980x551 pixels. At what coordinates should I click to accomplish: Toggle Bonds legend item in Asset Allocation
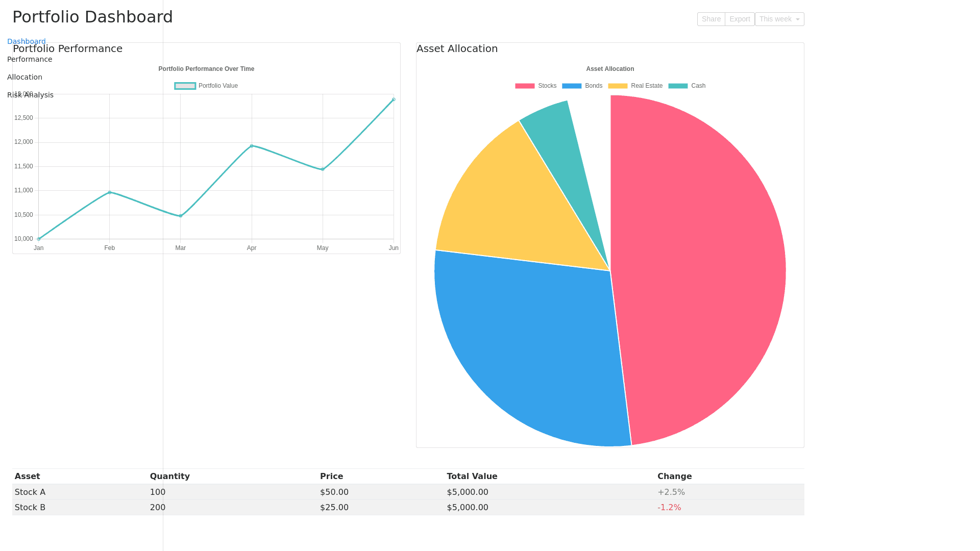(582, 86)
